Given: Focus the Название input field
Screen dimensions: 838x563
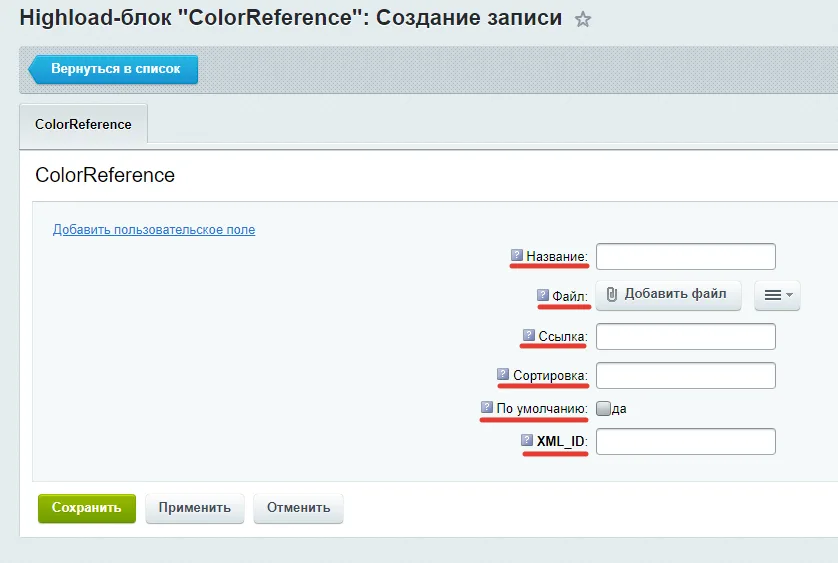Looking at the screenshot, I should [686, 257].
